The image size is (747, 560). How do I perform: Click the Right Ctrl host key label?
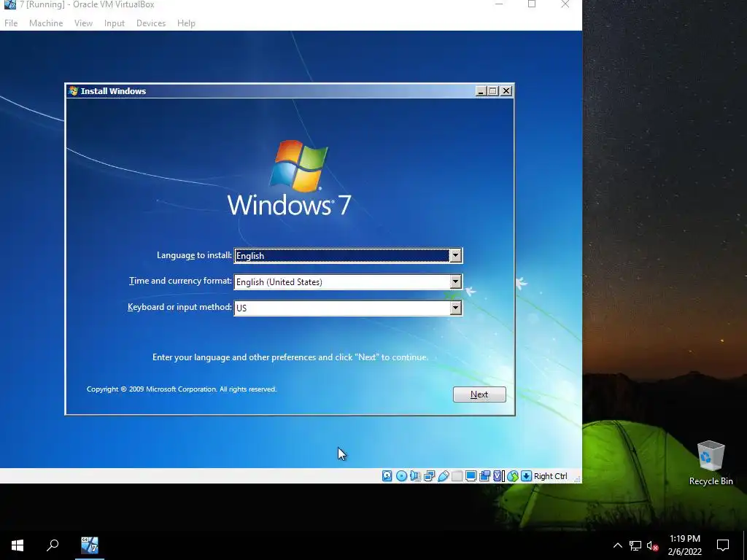pyautogui.click(x=550, y=475)
